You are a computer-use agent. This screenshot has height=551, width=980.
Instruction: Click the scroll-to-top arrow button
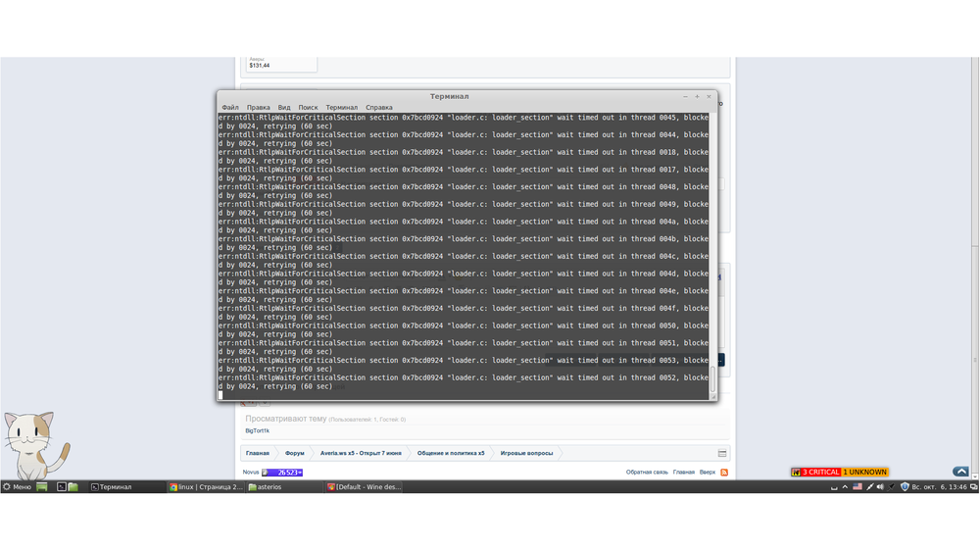tap(960, 472)
